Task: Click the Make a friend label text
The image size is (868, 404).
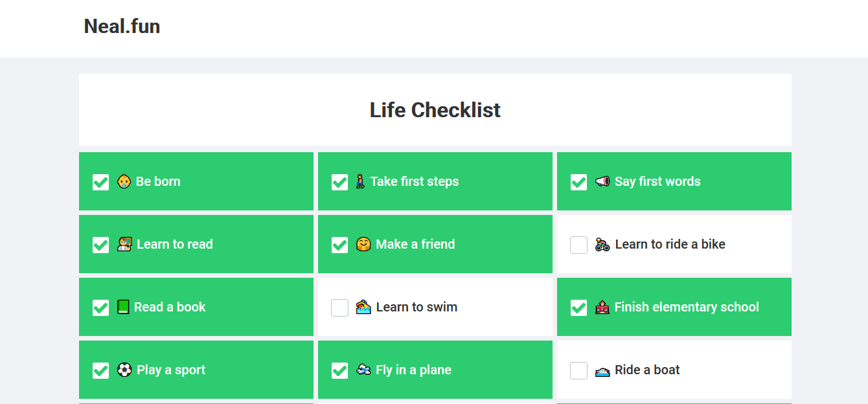Action: [415, 244]
